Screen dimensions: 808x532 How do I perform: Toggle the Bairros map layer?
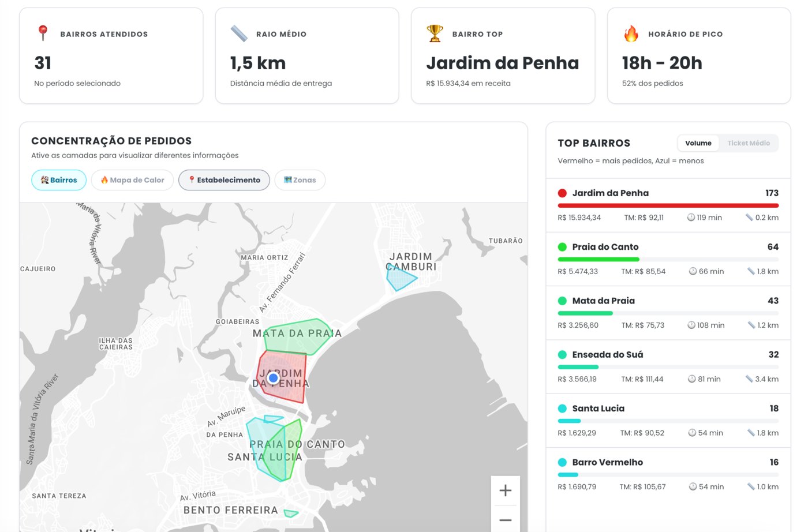[59, 180]
